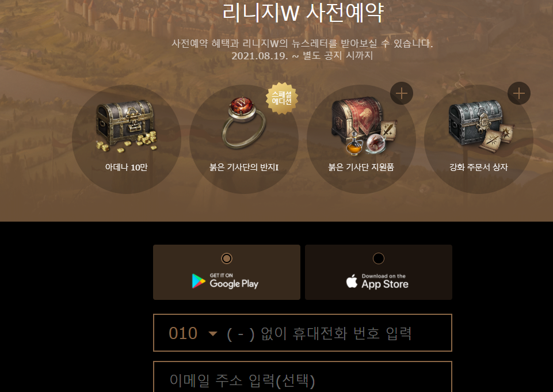Click the 붉은 기사단의 반지I label
The height and width of the screenshot is (392, 553).
point(244,168)
